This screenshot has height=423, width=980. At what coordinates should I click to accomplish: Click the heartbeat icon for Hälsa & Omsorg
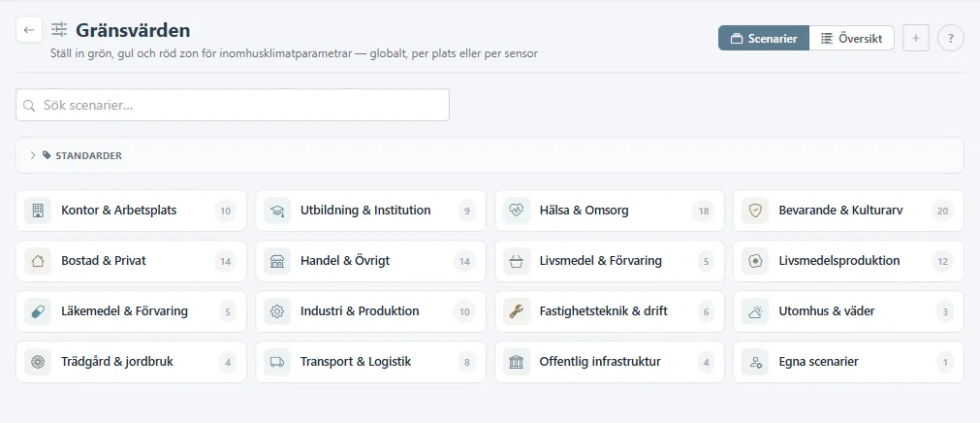517,211
